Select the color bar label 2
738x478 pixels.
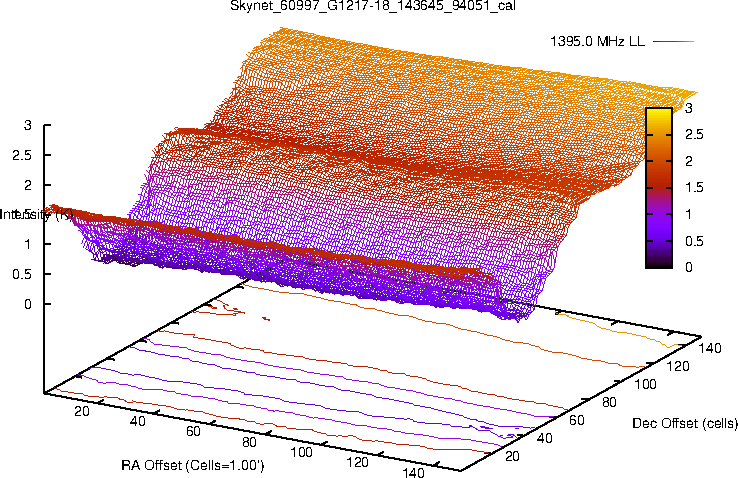click(689, 161)
